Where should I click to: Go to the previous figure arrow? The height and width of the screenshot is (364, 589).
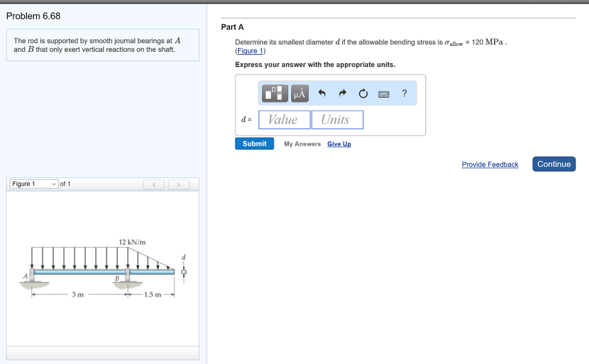coord(154,185)
